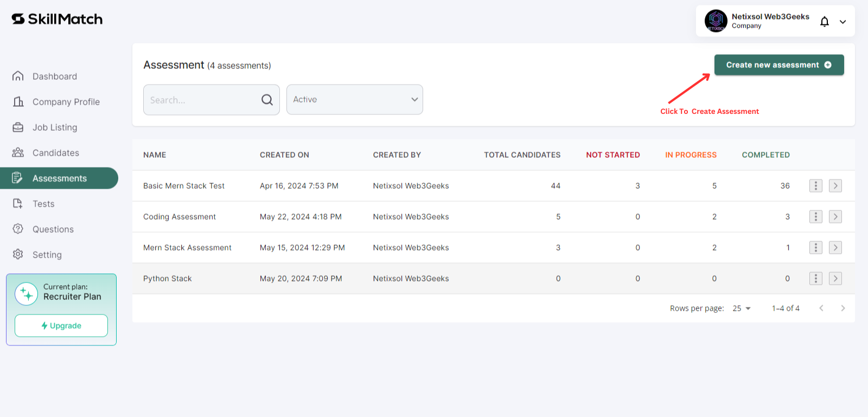Image resolution: width=868 pixels, height=417 pixels.
Task: Click the NOT STARTED column header
Action: click(x=613, y=155)
